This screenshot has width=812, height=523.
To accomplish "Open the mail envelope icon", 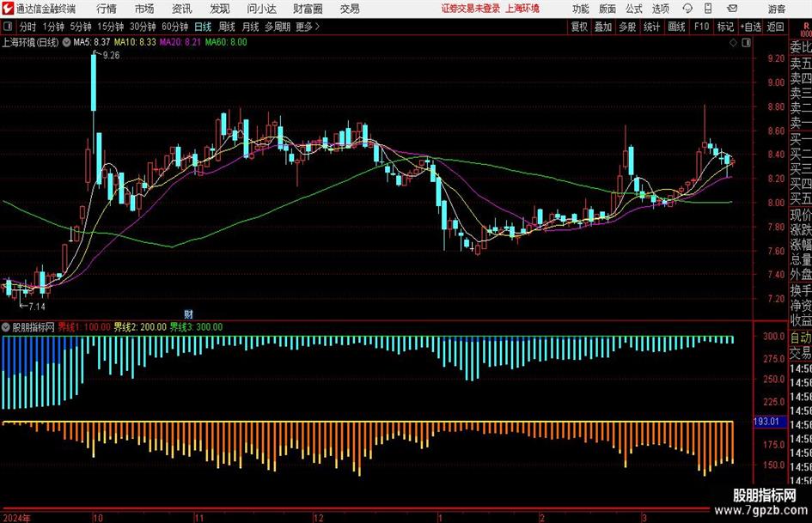I will 732,9.
